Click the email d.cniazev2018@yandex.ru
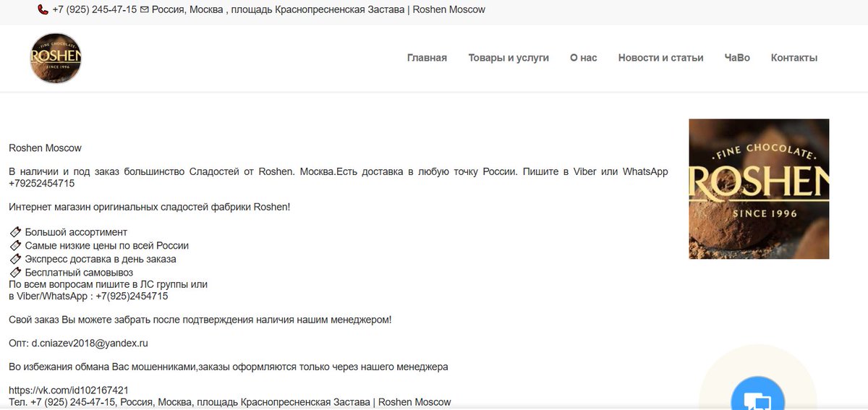868x410 pixels. 90,343
